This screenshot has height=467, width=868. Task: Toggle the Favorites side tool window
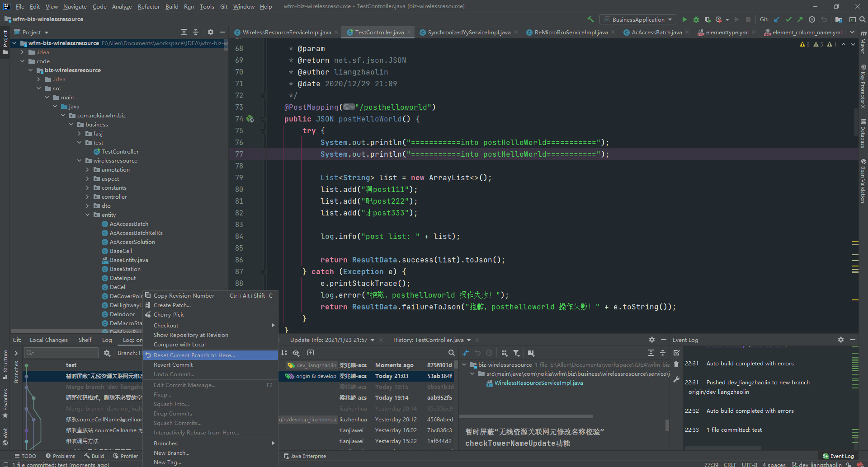click(5, 403)
